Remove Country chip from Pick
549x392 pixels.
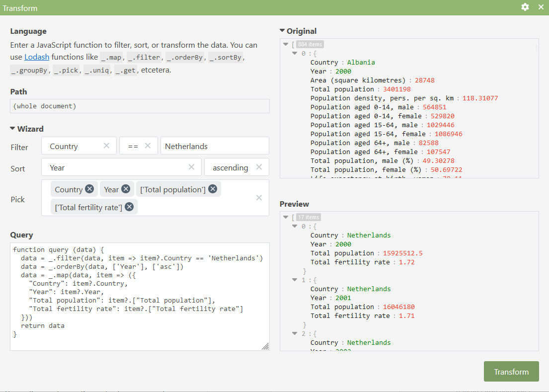pyautogui.click(x=89, y=189)
